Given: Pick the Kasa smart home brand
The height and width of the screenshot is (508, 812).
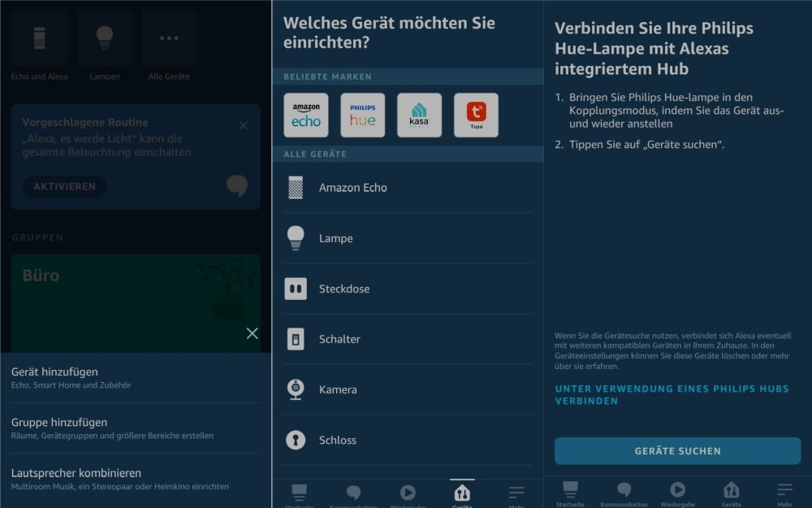Looking at the screenshot, I should coord(419,115).
